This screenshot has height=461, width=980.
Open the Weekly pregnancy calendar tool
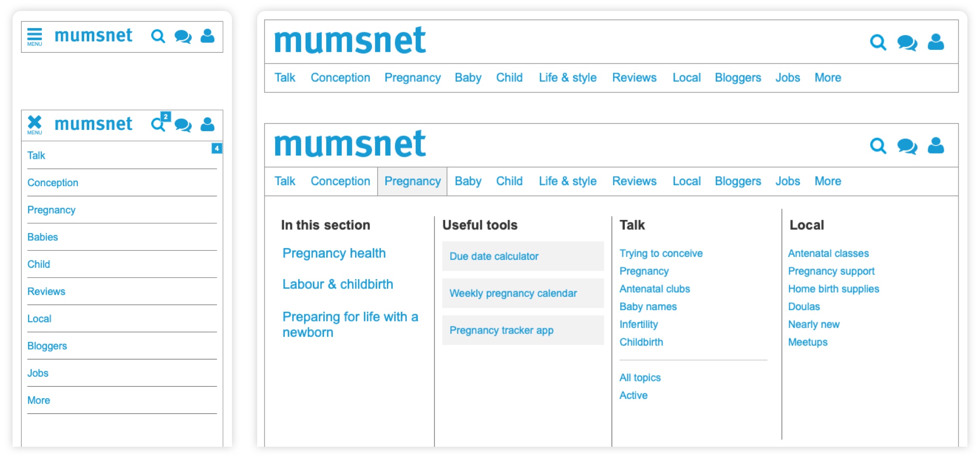[x=513, y=293]
